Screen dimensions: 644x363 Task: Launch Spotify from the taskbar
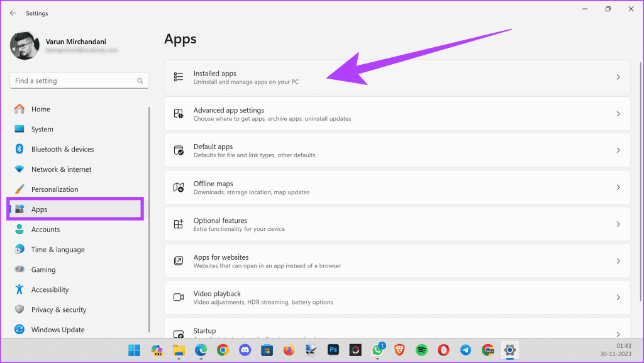pyautogui.click(x=421, y=350)
